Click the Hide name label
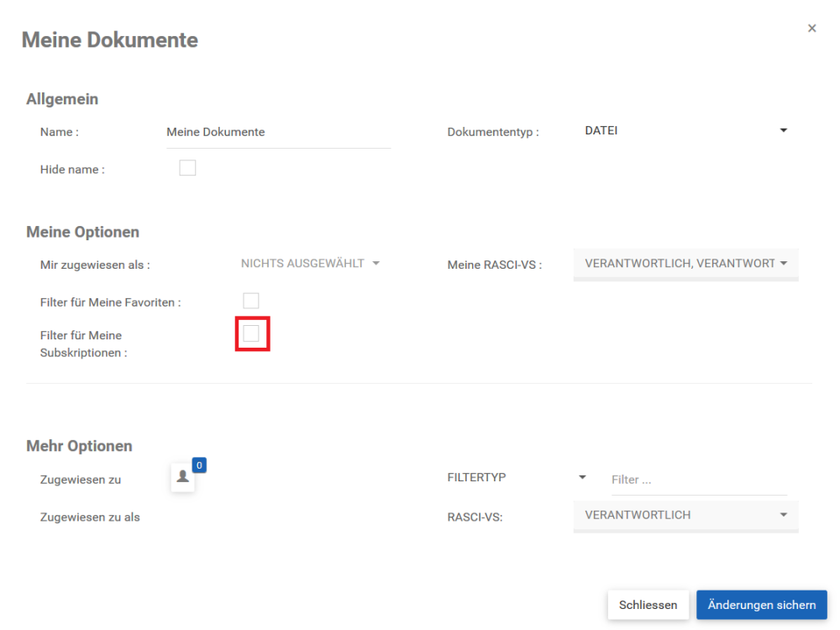Screen dimensions: 840x630 pyautogui.click(x=72, y=170)
